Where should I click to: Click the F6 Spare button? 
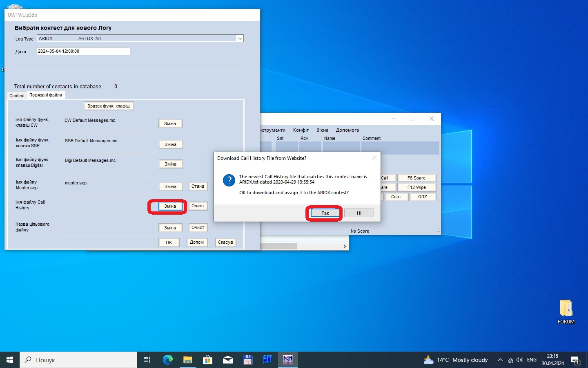416,178
